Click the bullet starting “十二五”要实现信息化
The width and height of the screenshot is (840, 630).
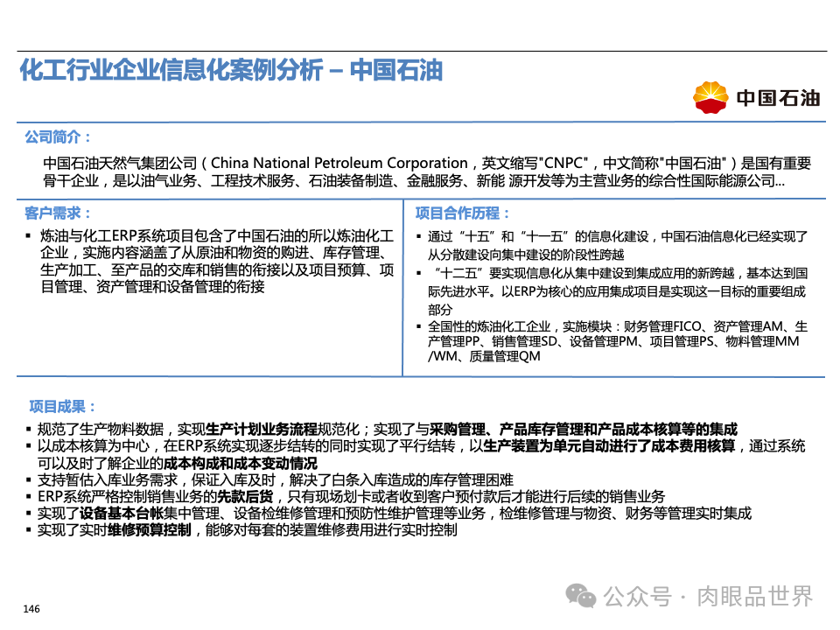coord(618,290)
